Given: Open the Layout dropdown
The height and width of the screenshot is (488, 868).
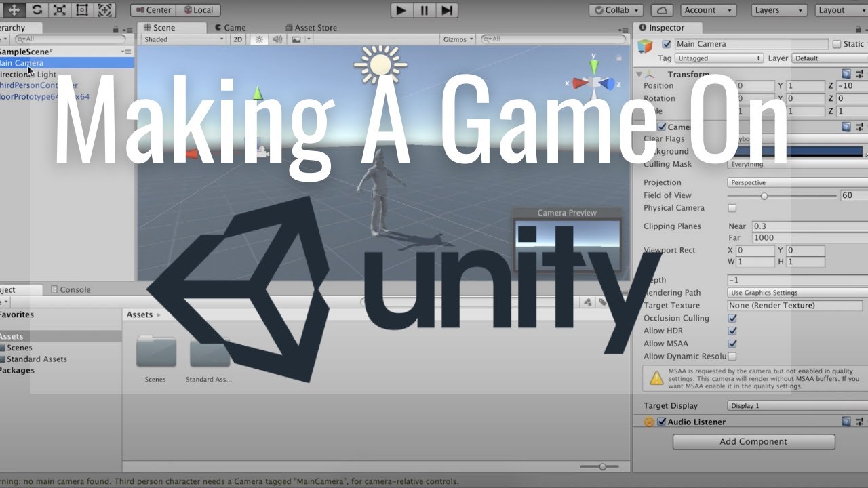Looking at the screenshot, I should 840,10.
